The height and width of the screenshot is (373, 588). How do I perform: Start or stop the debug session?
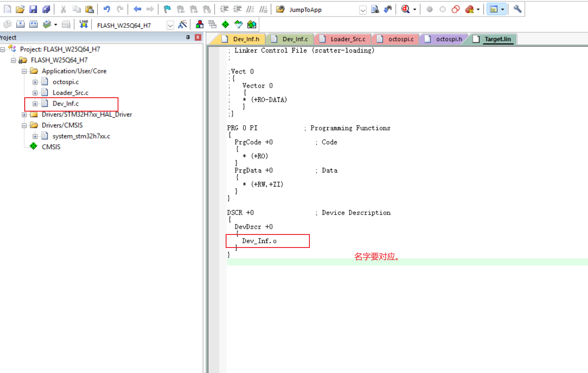point(405,9)
